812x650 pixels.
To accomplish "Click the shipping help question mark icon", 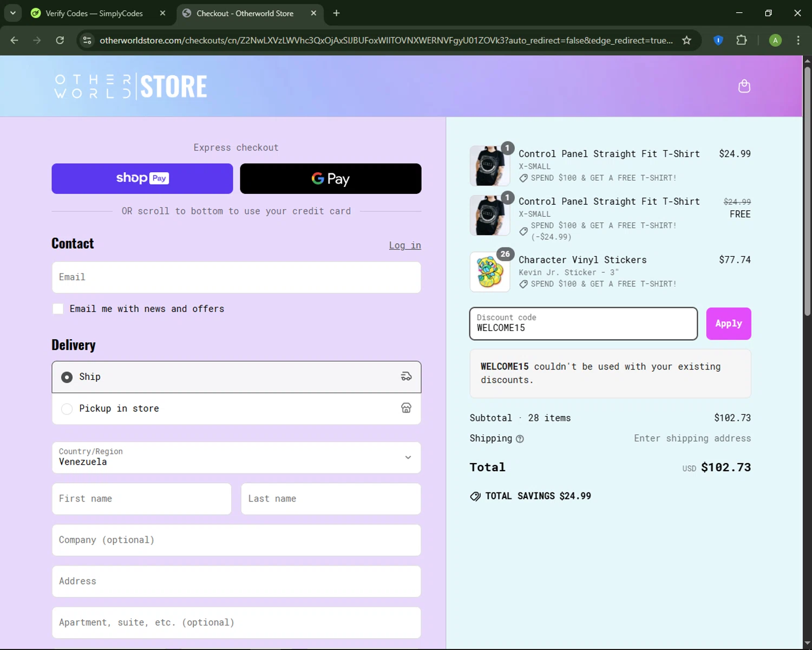I will (520, 439).
